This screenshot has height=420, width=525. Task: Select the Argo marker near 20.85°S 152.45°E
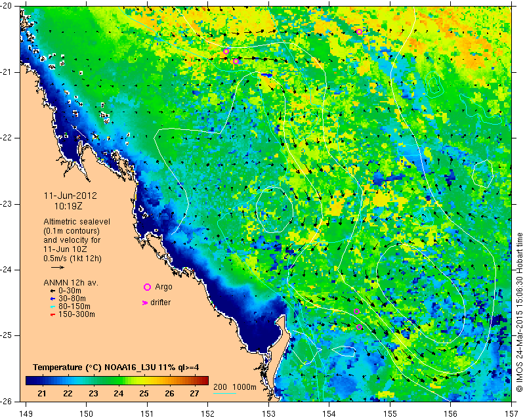tap(236, 61)
